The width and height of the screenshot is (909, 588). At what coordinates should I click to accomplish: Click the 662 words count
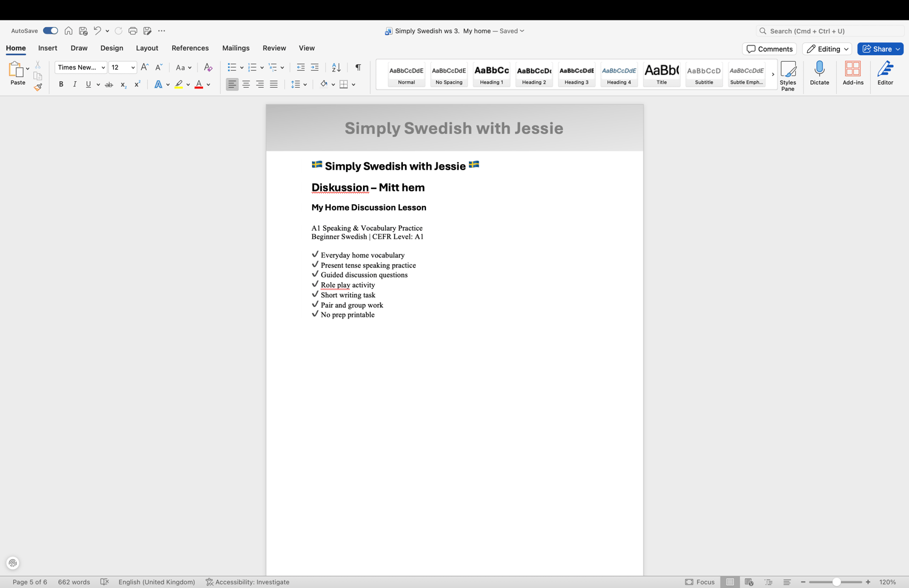(x=74, y=582)
